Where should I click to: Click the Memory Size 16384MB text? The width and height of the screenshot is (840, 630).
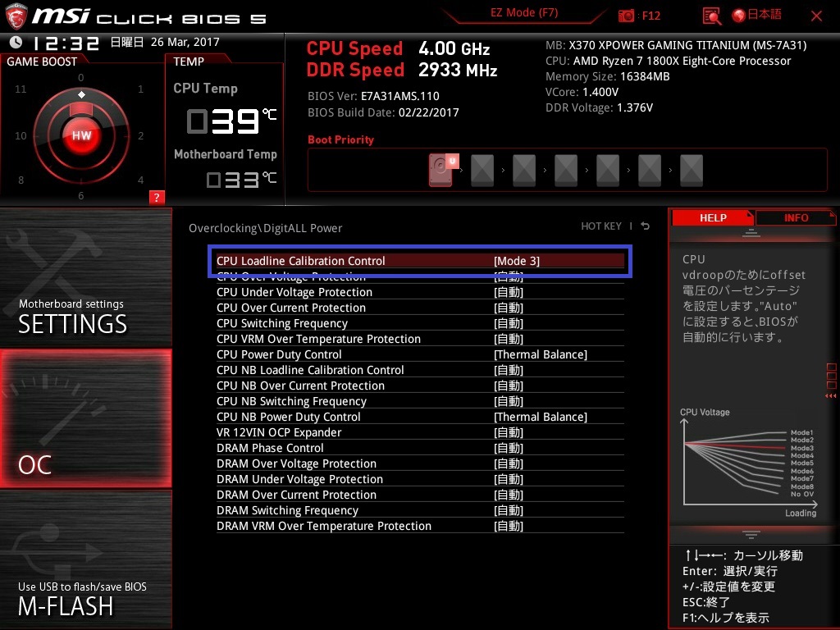point(608,76)
